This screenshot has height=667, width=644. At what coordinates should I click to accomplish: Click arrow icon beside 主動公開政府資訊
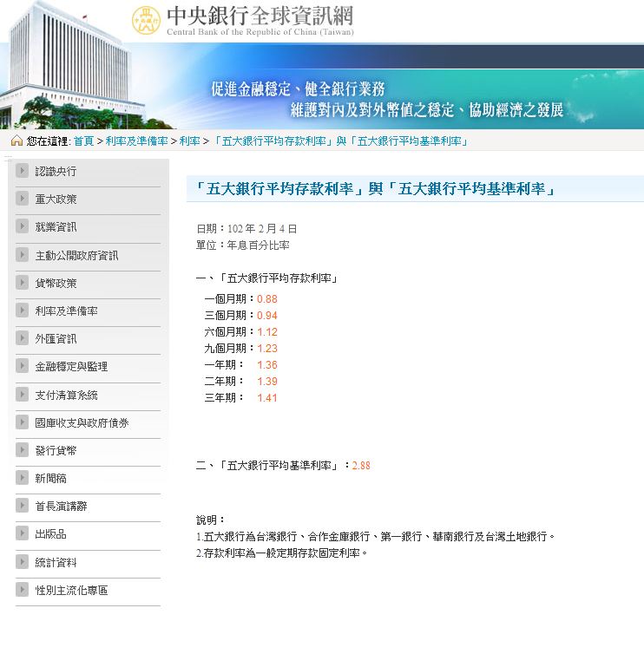22,255
